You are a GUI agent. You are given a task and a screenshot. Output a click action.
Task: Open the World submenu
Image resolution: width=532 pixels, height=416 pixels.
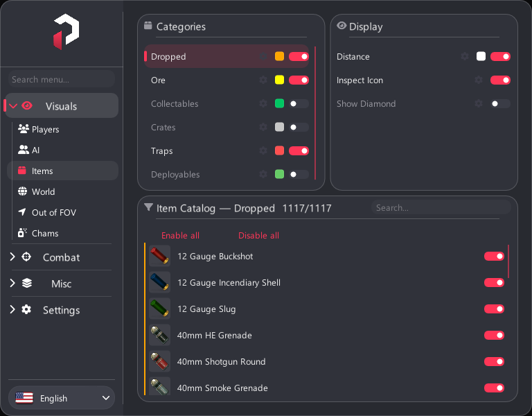pos(62,191)
